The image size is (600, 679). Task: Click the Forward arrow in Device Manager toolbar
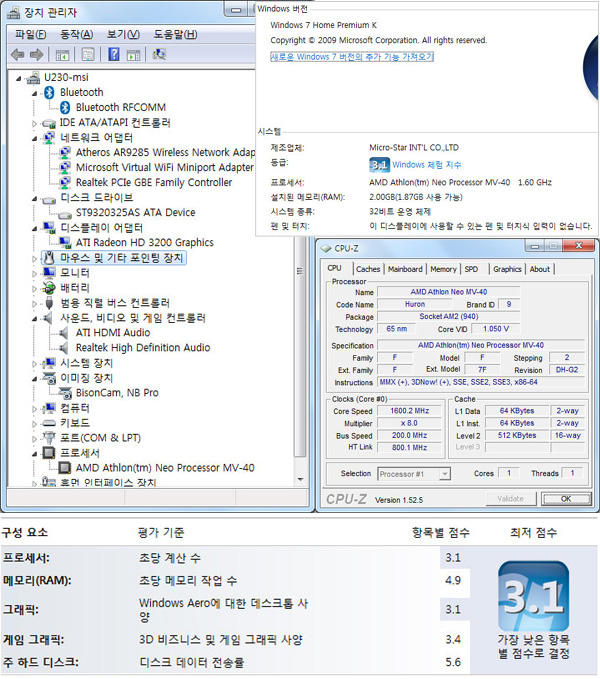tap(36, 55)
